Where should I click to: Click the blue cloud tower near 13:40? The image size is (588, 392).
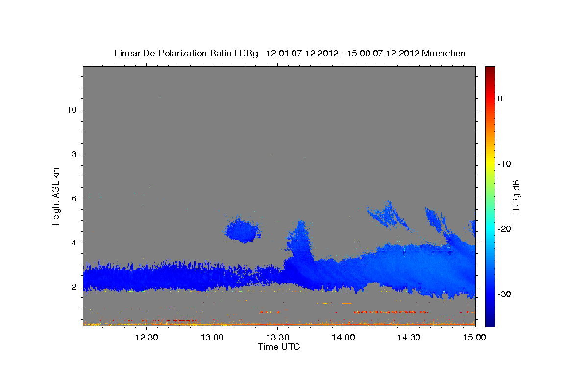click(299, 241)
